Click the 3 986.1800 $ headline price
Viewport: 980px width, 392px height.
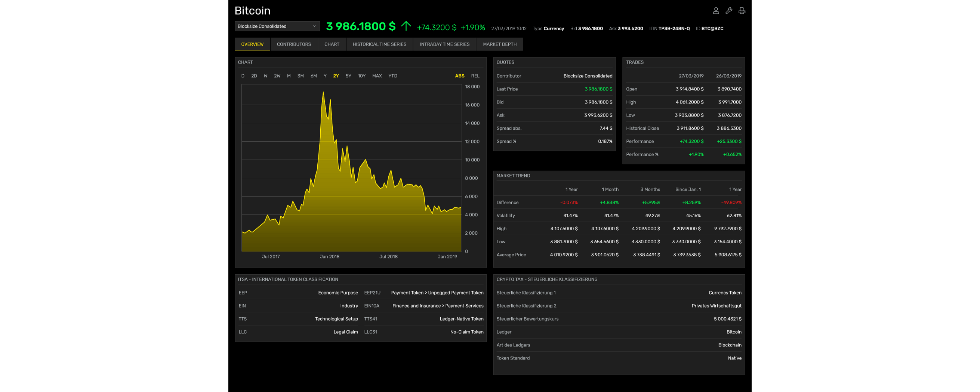361,26
